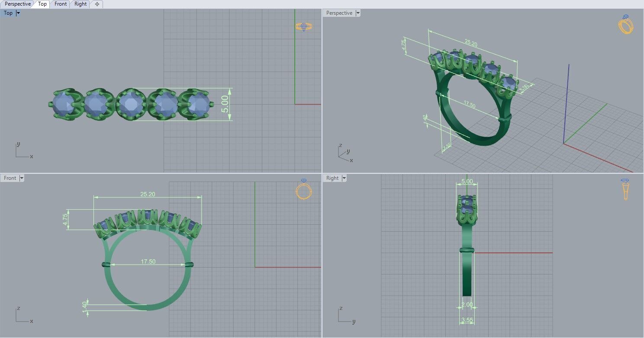Click the Front viewport title label

tap(10, 178)
